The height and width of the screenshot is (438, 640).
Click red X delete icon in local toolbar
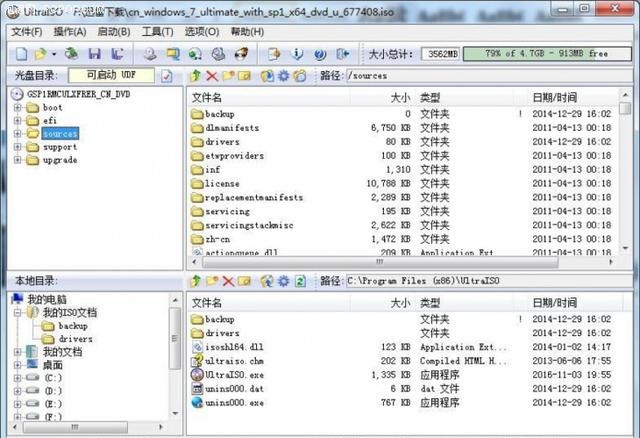click(228, 281)
